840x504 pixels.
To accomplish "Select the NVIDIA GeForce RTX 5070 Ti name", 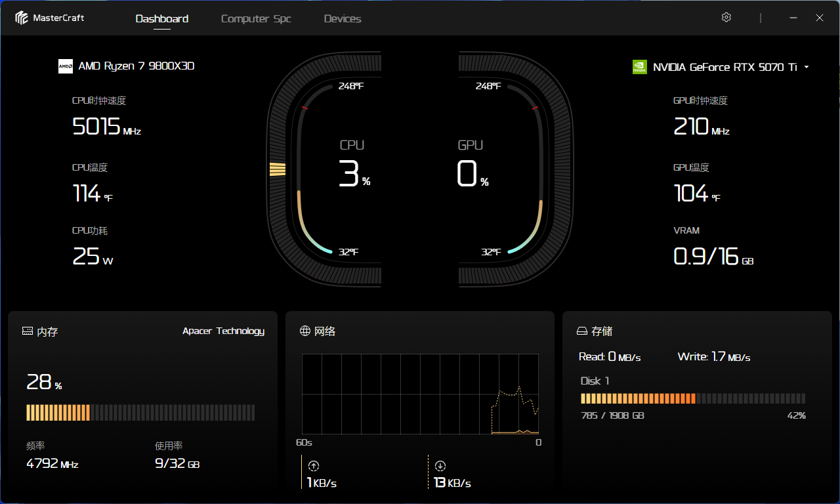I will (x=725, y=67).
